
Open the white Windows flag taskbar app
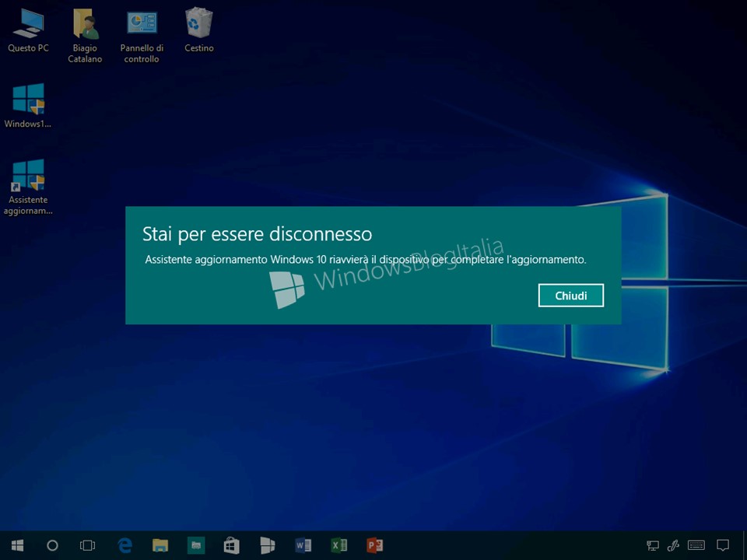(267, 545)
